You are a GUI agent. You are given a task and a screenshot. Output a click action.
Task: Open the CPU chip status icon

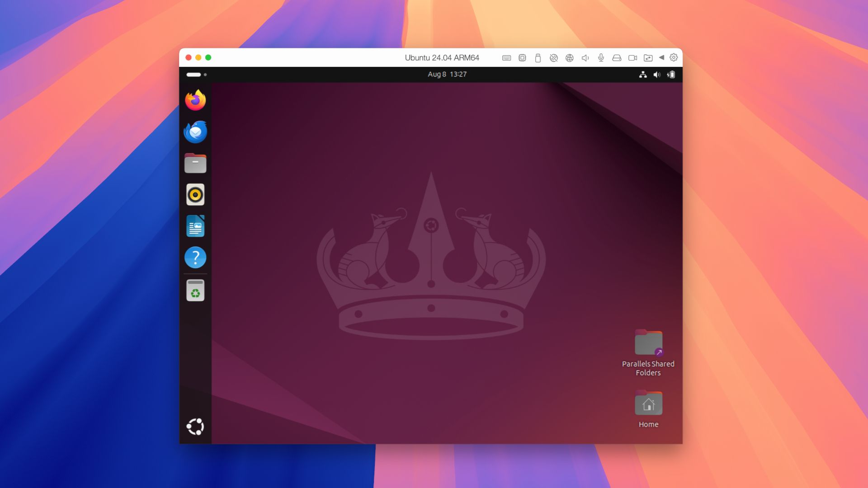(522, 58)
